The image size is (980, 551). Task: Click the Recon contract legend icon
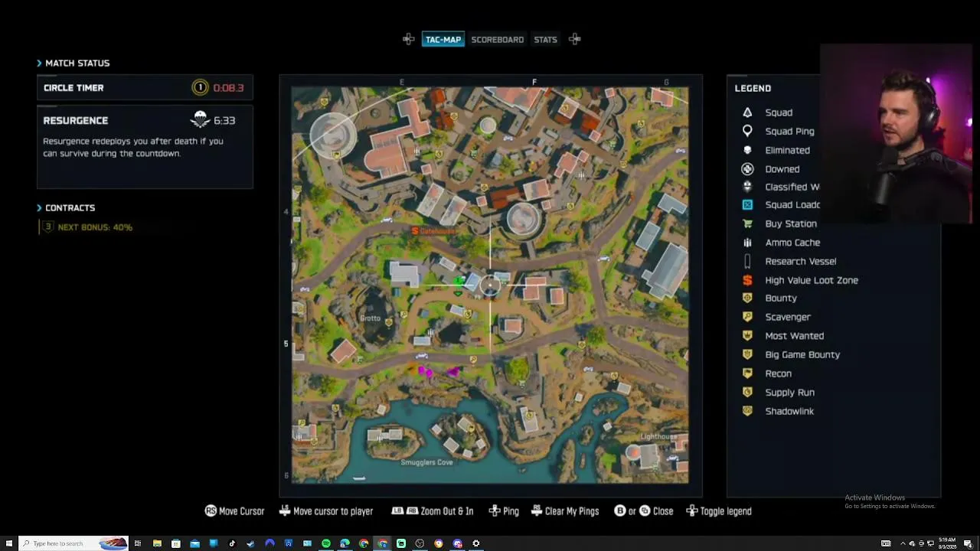click(747, 373)
